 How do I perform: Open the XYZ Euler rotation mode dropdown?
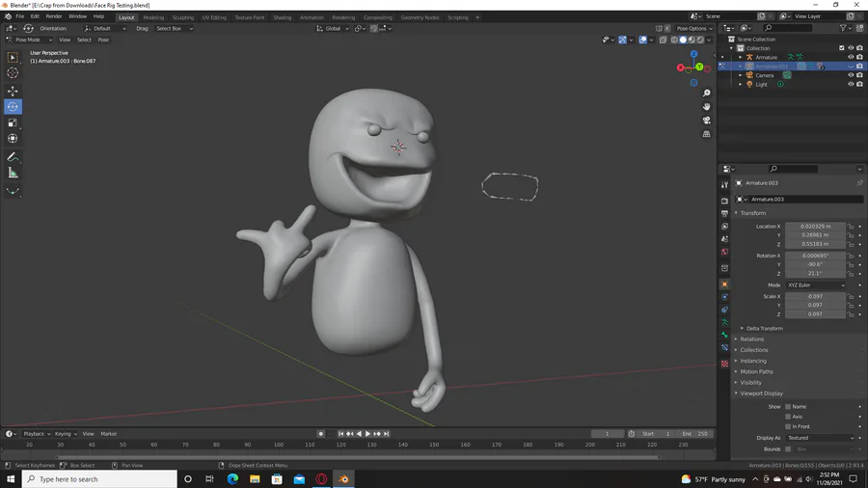point(816,285)
